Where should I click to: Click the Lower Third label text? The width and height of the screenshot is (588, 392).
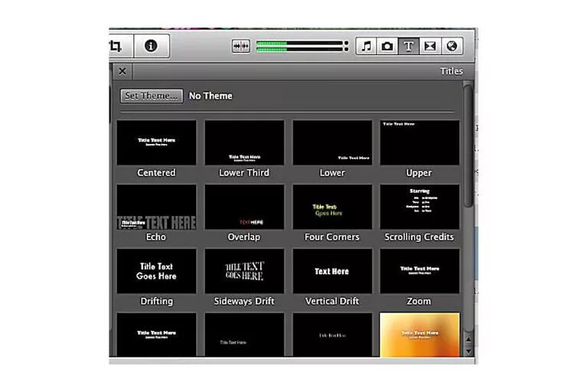(x=244, y=173)
